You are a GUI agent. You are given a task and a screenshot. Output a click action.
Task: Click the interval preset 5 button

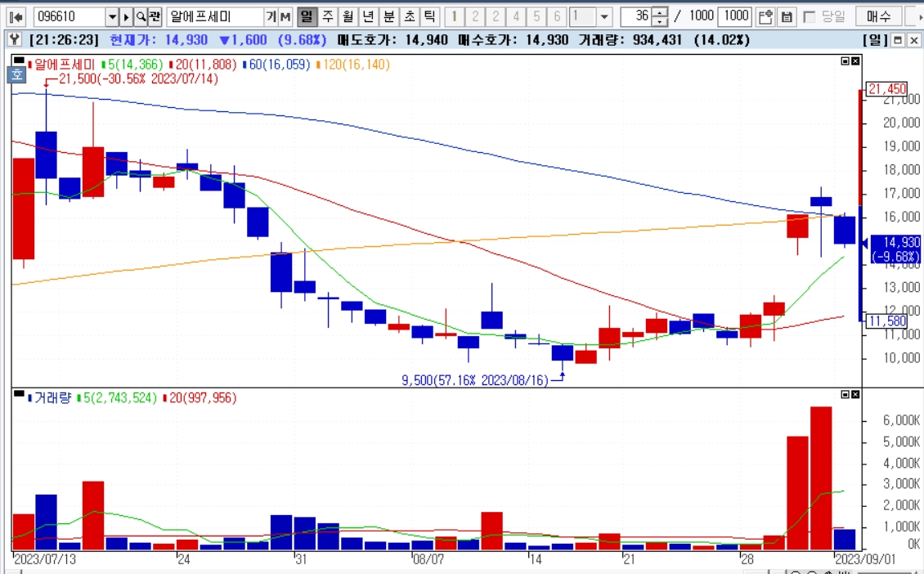[x=536, y=16]
